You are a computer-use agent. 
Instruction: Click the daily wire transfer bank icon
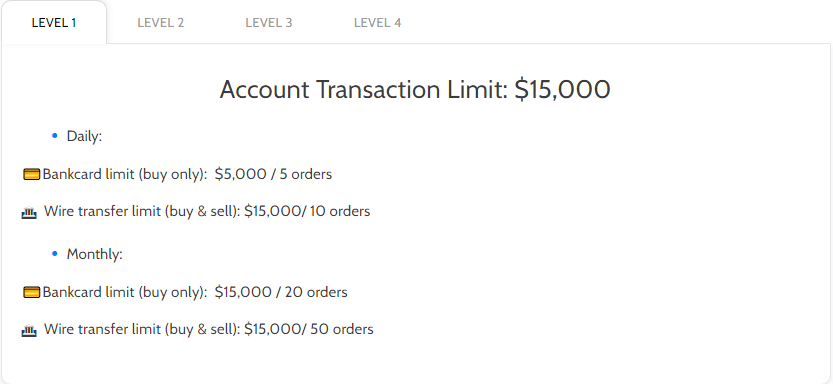pos(29,213)
